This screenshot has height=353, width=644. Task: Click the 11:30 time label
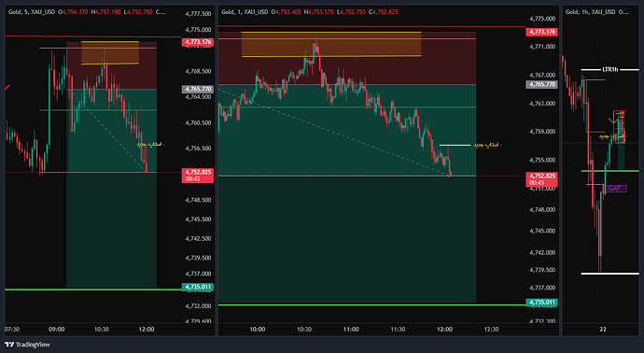pyautogui.click(x=398, y=329)
